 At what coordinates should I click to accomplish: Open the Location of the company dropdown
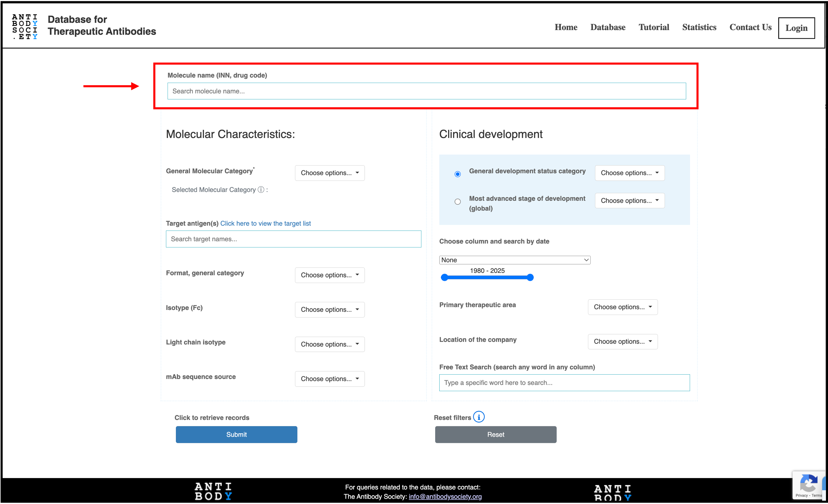coord(622,341)
